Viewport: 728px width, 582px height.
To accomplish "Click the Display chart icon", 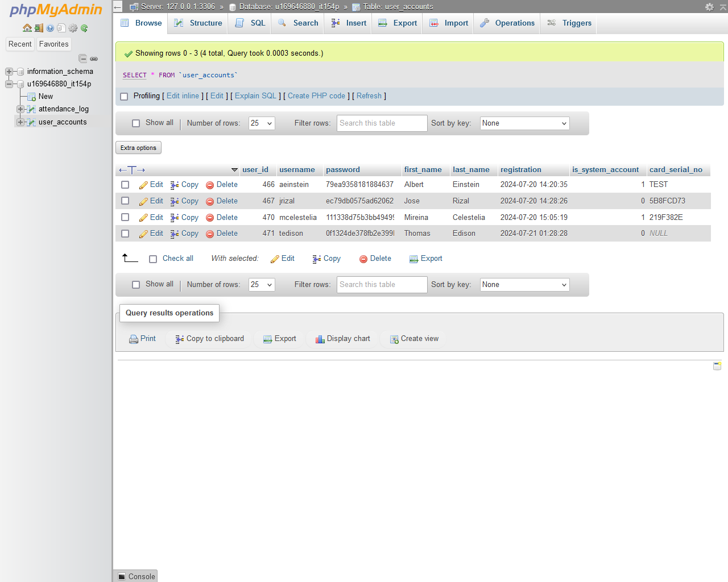I will (x=320, y=339).
